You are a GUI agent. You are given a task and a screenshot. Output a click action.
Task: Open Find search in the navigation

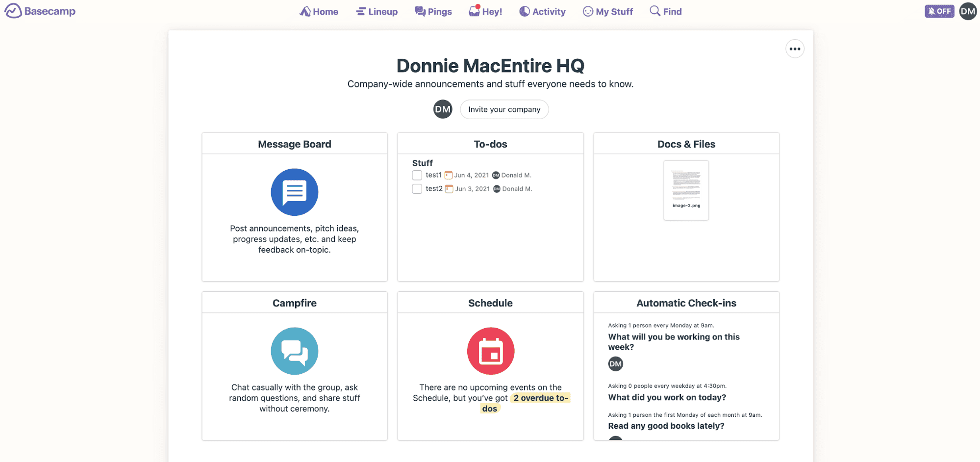pos(666,11)
